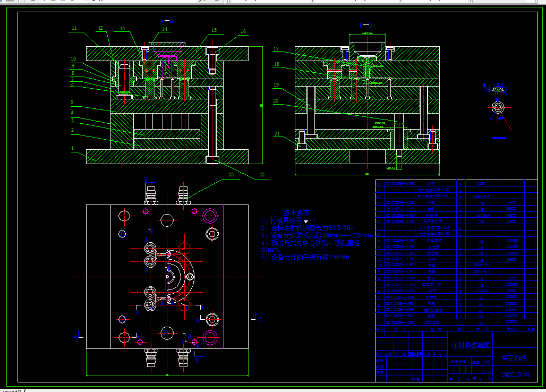Select the Q235 material cell in parts list
Screen dimensions: 546x392
pos(481,183)
